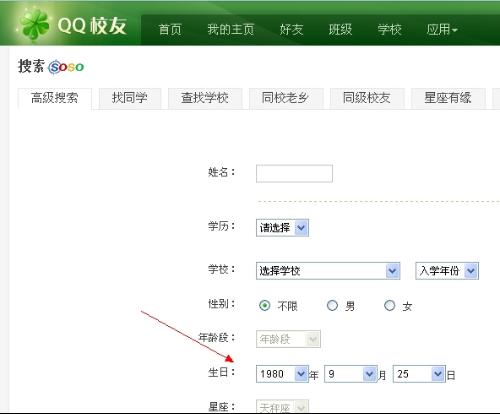Open the 首页 navigation item

click(170, 30)
